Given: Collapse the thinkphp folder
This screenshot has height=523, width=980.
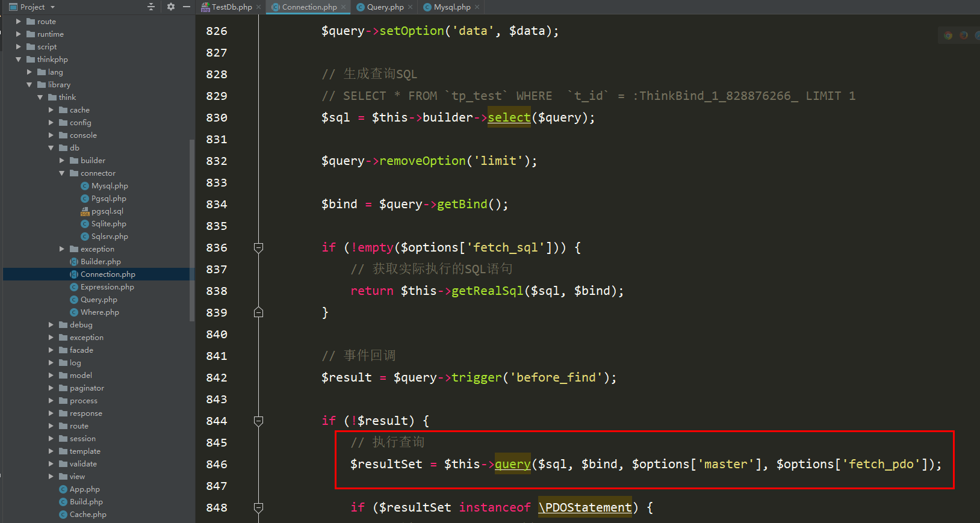Looking at the screenshot, I should coord(18,60).
